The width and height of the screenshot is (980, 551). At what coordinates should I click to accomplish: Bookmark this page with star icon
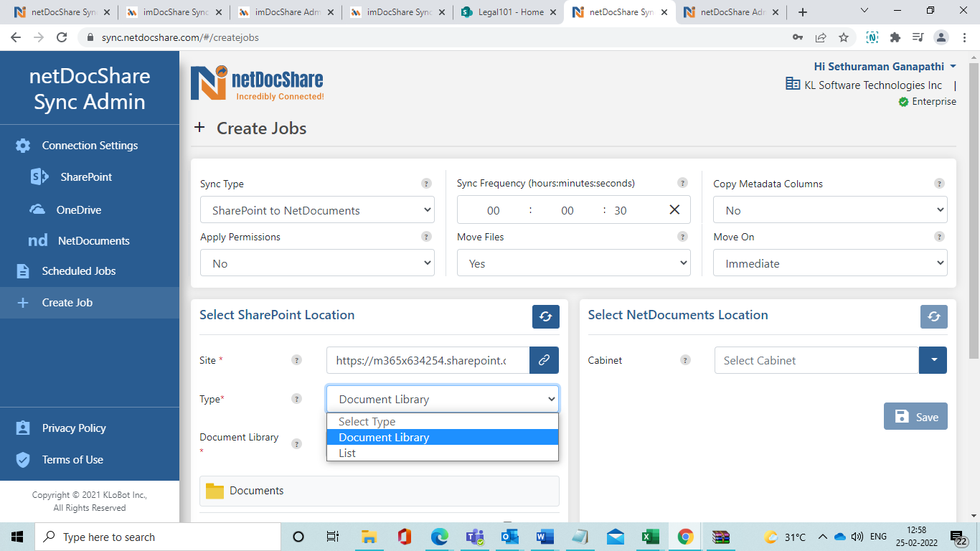(x=844, y=37)
